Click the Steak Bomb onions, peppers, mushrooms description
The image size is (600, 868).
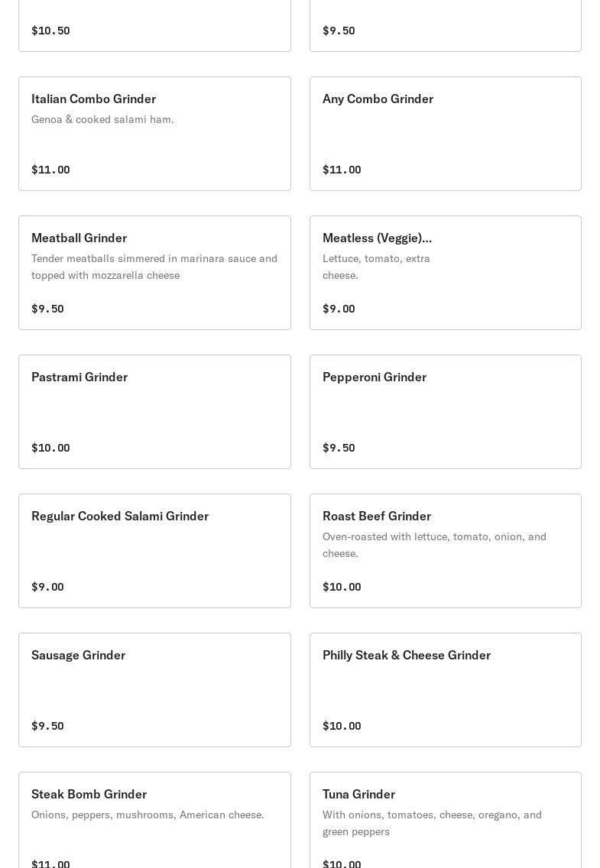148,815
